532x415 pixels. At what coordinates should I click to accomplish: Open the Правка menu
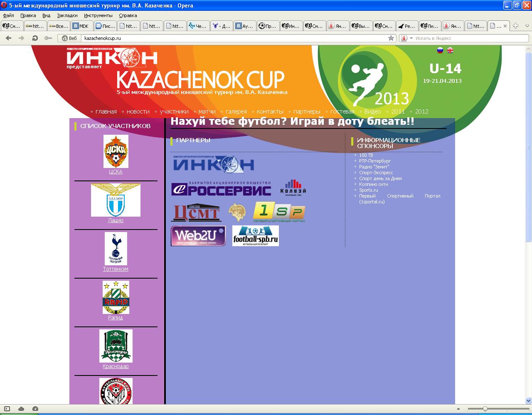click(x=28, y=15)
